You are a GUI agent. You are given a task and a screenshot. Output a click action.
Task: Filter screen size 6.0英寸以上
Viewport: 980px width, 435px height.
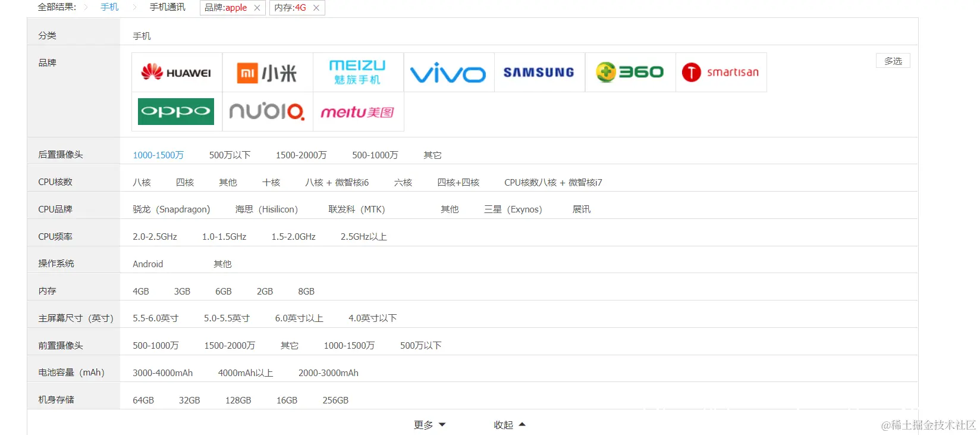pyautogui.click(x=299, y=318)
